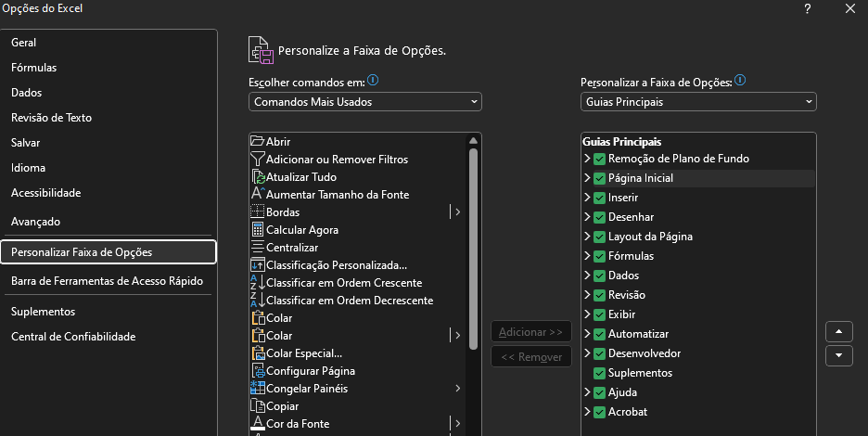
Task: Select the Atualizar Tudo refresh icon
Action: [258, 177]
